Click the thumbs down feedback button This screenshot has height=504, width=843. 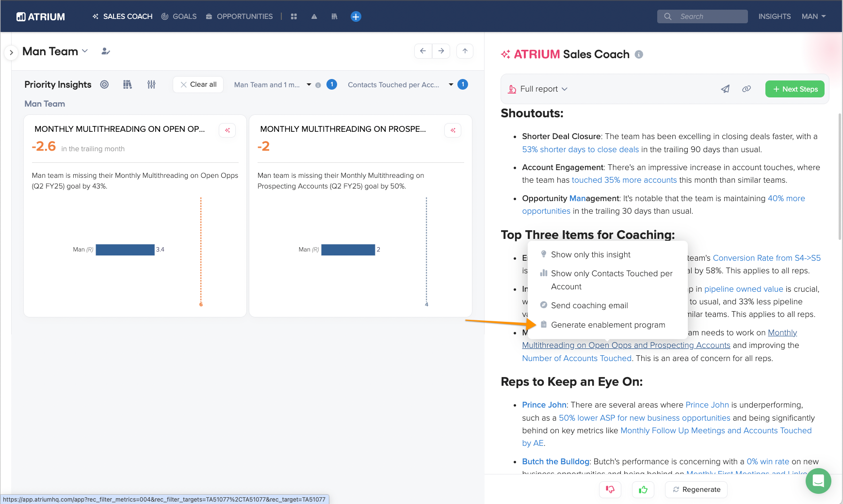tap(610, 489)
